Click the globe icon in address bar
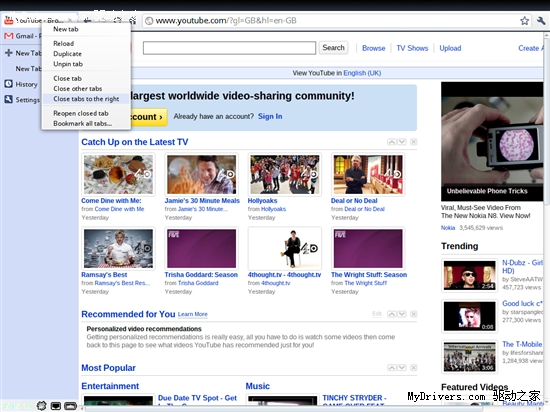Viewport: 550px width, 412px height. 149,21
